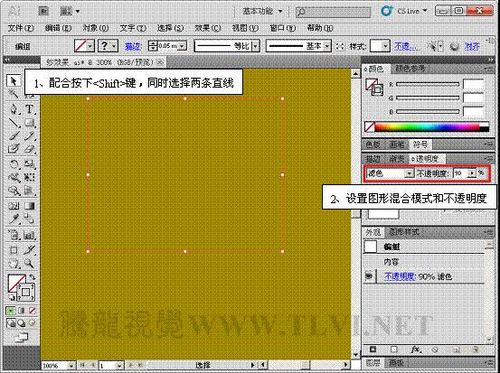500x373 pixels.
Task: Select the Pen tool
Action: pyautogui.click(x=14, y=109)
